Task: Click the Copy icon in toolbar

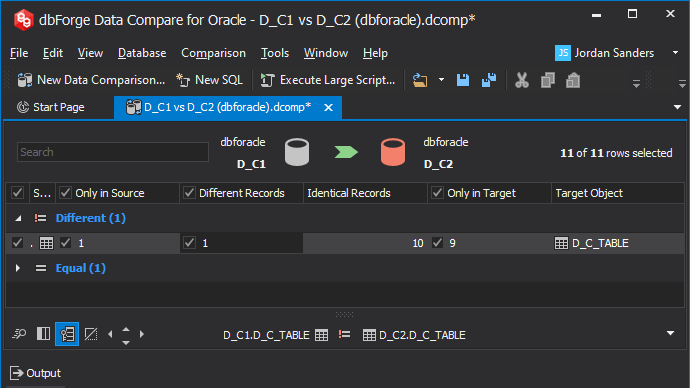Action: point(547,80)
